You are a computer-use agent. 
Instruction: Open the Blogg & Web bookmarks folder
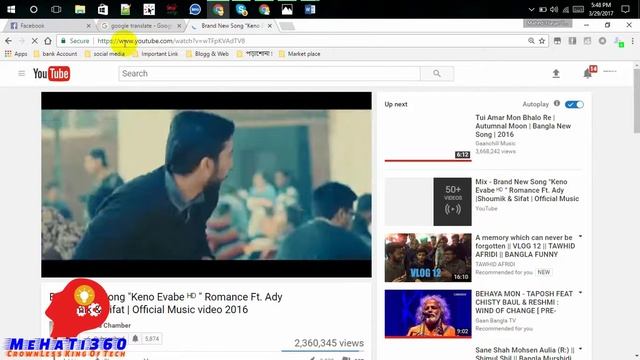207,53
